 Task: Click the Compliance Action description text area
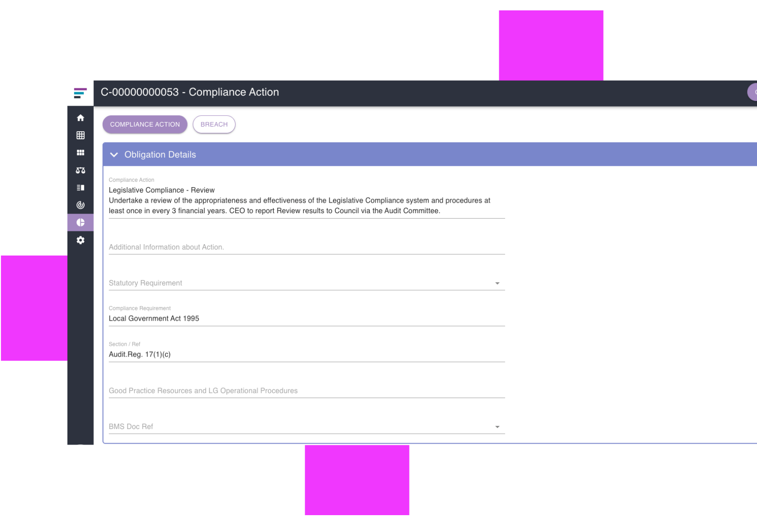coord(306,200)
